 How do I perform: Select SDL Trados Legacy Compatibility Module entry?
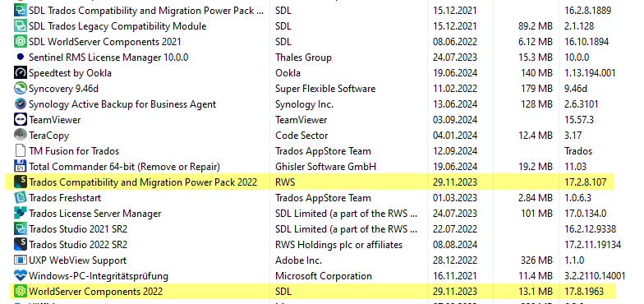[x=117, y=26]
